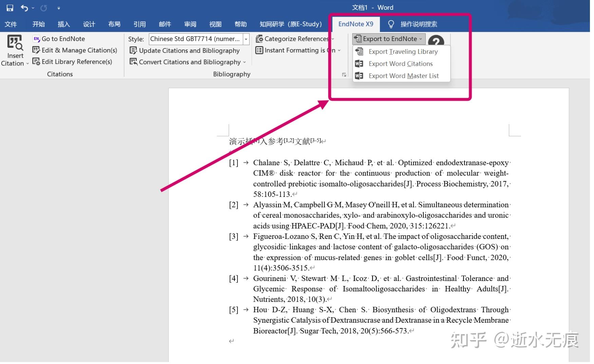Click the Export to EndNote icon

pos(358,39)
